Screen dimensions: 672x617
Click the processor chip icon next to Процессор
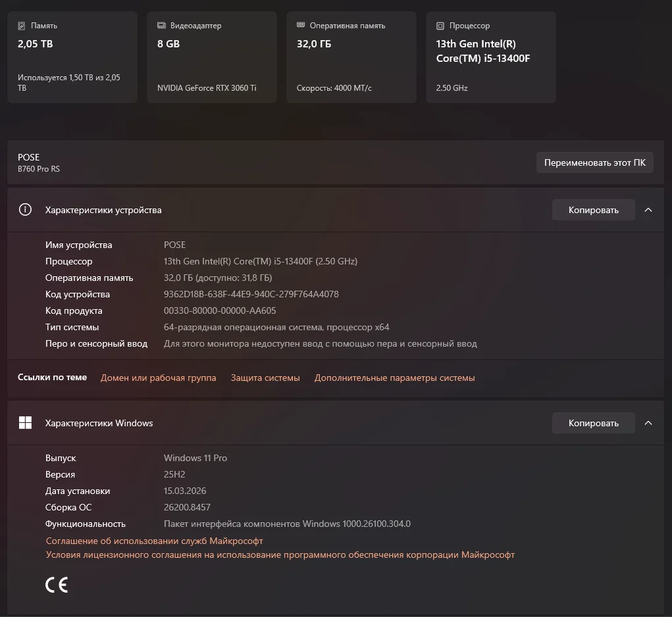(440, 26)
